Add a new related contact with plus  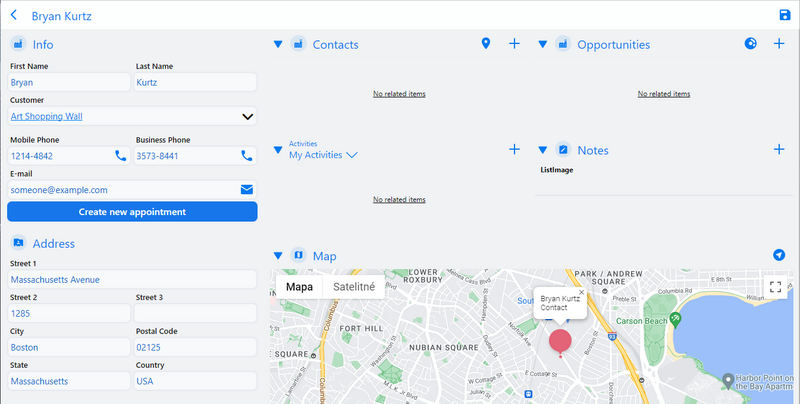tap(514, 44)
